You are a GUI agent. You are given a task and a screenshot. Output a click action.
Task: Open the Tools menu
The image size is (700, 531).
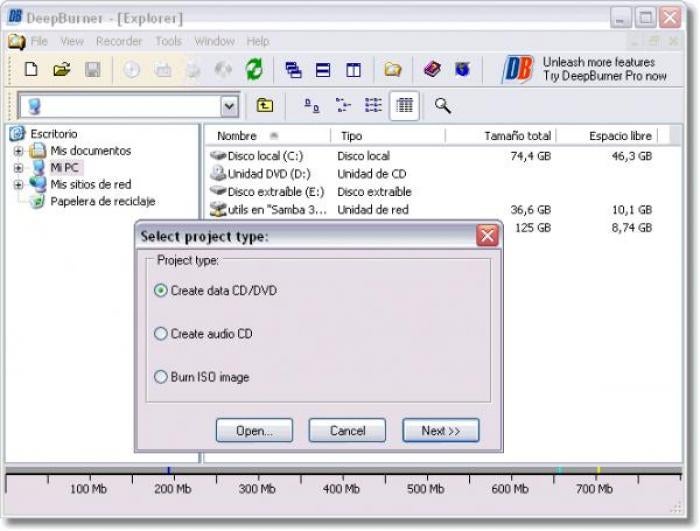[x=168, y=41]
